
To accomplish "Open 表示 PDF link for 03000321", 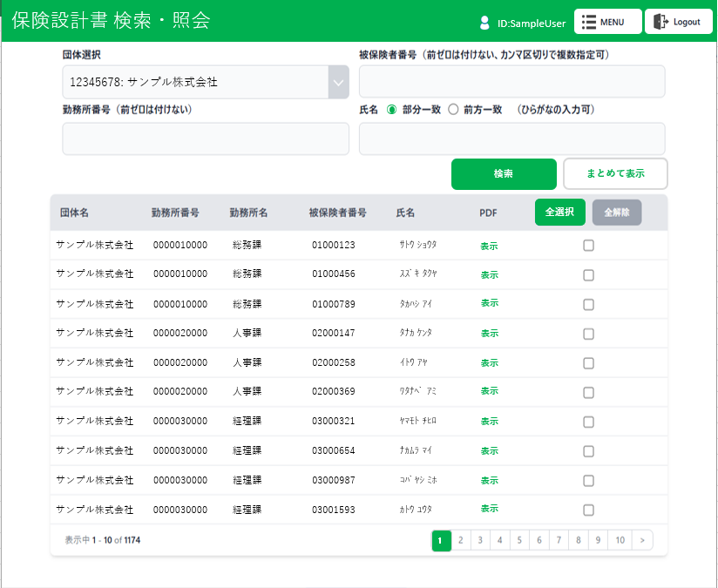I will (489, 422).
